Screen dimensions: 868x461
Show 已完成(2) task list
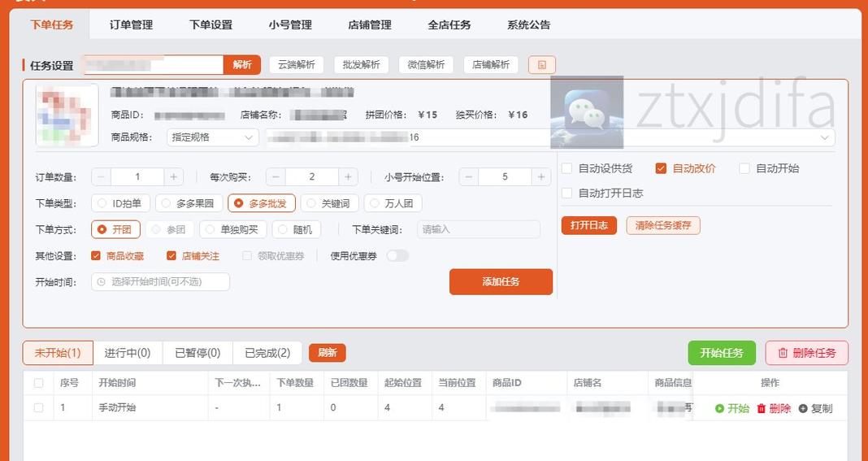click(x=267, y=353)
